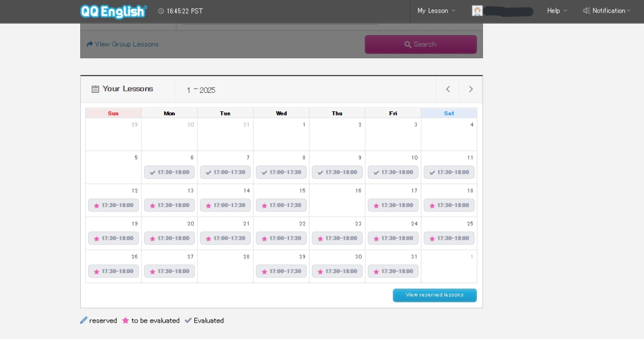Click the Your Lessons calendar icon

pyautogui.click(x=95, y=89)
